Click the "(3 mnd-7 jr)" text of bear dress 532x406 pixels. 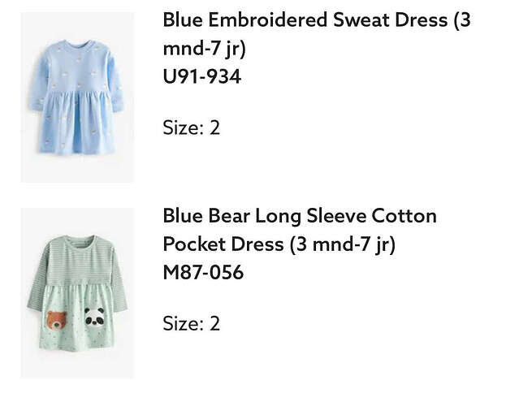342,244
